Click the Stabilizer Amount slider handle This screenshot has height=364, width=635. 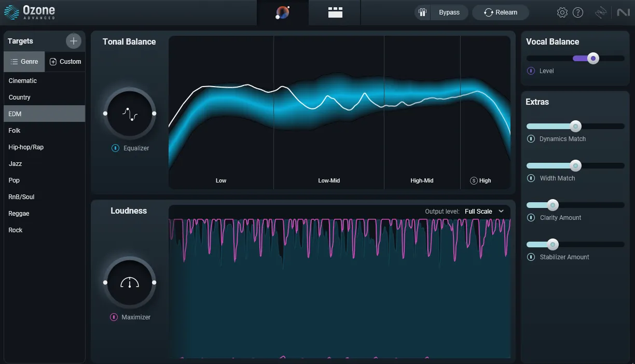[553, 244]
